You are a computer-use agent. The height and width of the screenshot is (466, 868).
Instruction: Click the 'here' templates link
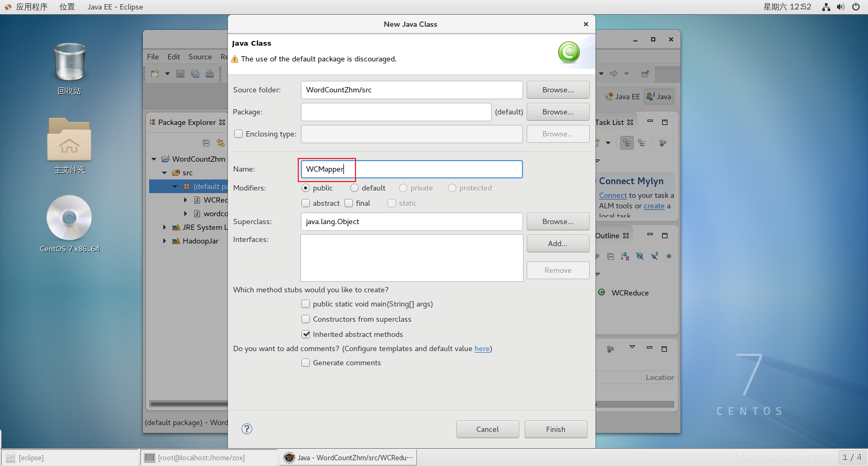click(x=482, y=348)
